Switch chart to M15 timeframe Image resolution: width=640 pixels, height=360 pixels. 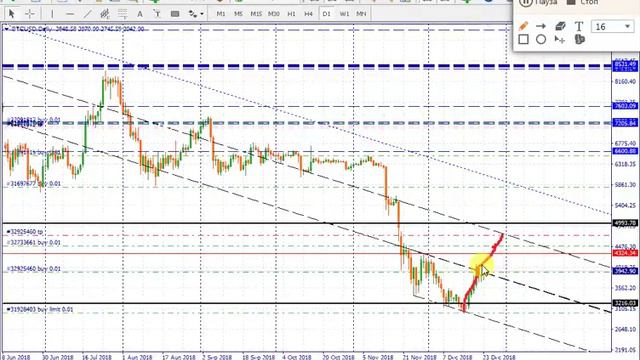click(x=256, y=14)
